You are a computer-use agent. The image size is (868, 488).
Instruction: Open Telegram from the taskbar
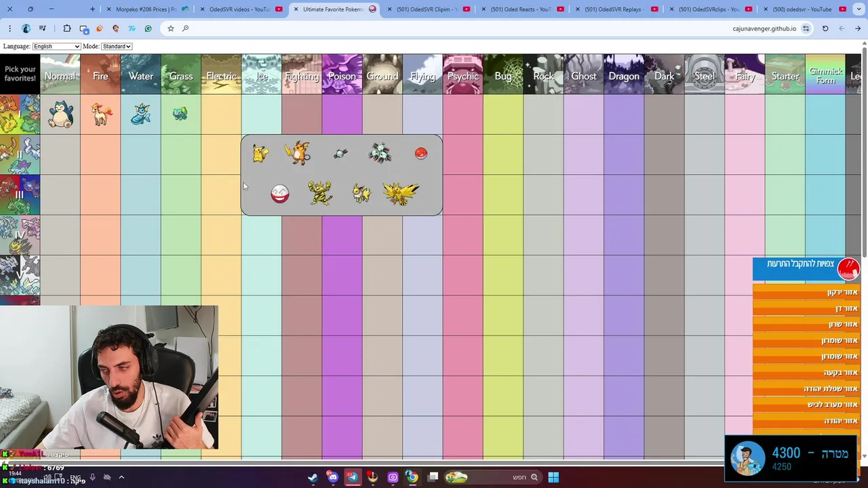353,477
